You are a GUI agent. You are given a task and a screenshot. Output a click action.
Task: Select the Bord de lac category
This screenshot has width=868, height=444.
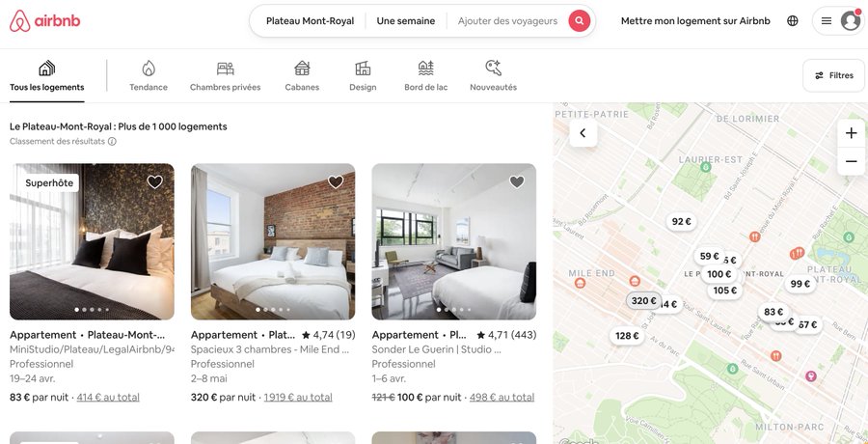(425, 75)
